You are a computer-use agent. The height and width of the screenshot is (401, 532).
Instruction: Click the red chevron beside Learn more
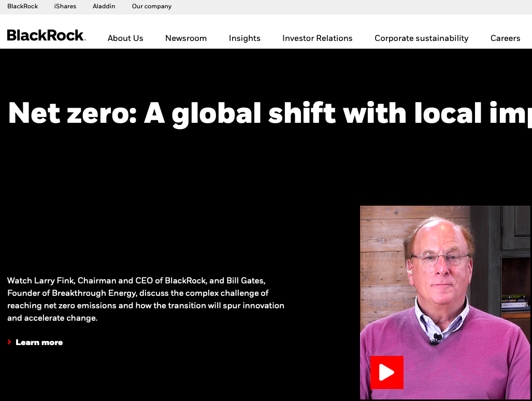click(9, 342)
